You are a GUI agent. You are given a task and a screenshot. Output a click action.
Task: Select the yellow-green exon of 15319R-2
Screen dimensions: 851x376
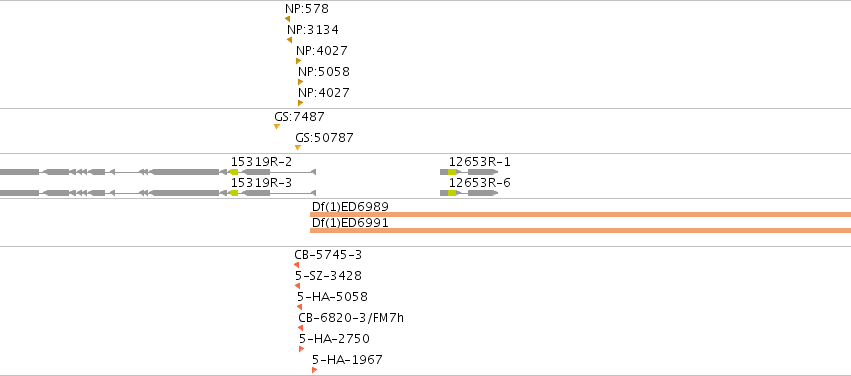point(234,172)
